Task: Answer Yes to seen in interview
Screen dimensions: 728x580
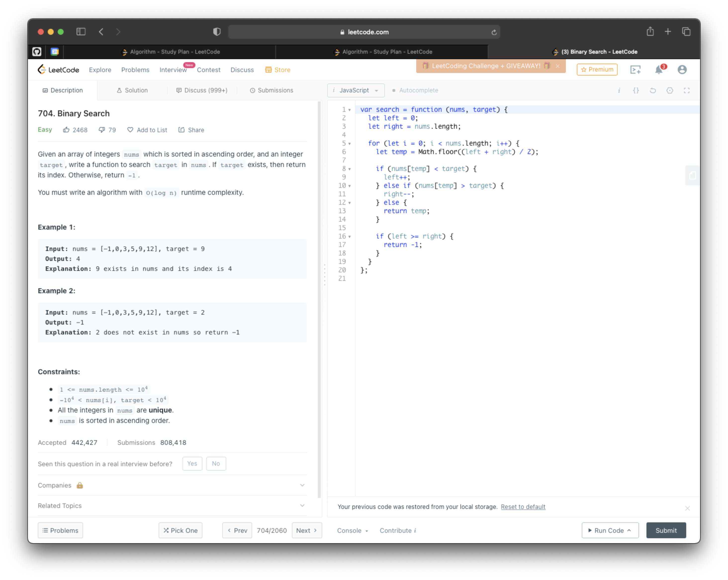Action: (192, 464)
